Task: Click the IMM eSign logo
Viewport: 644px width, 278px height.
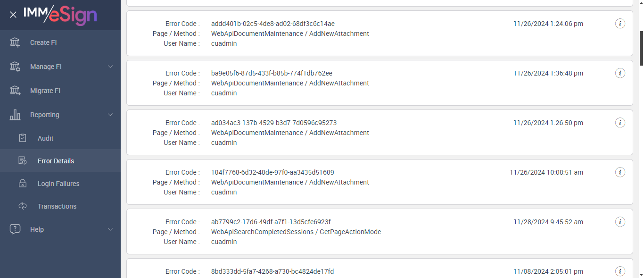Action: tap(60, 15)
